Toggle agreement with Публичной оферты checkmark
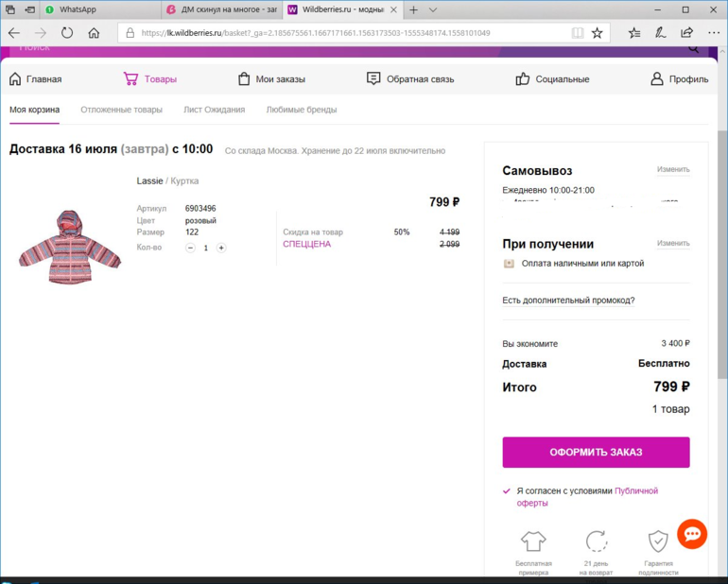 coord(508,491)
